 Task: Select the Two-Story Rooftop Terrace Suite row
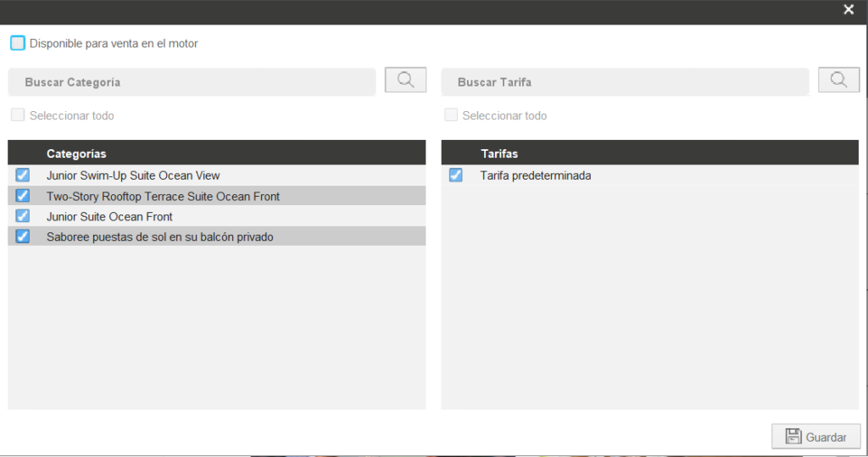pos(163,196)
